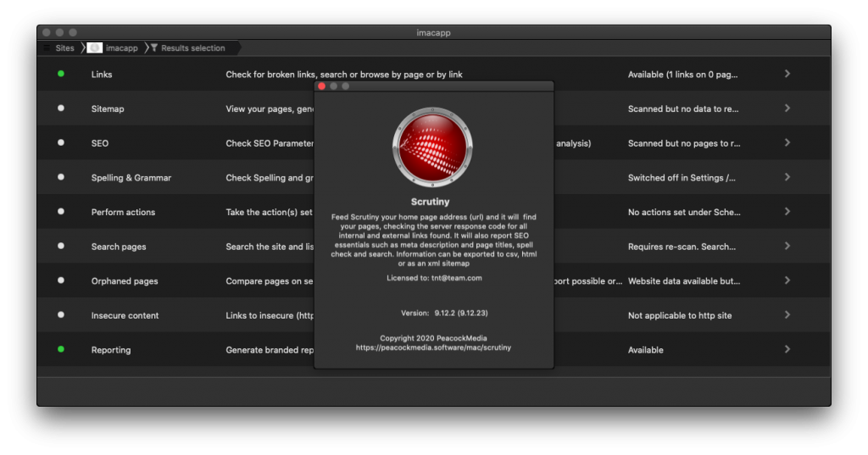Open the peacockmedia.software scrutiny link

(433, 347)
